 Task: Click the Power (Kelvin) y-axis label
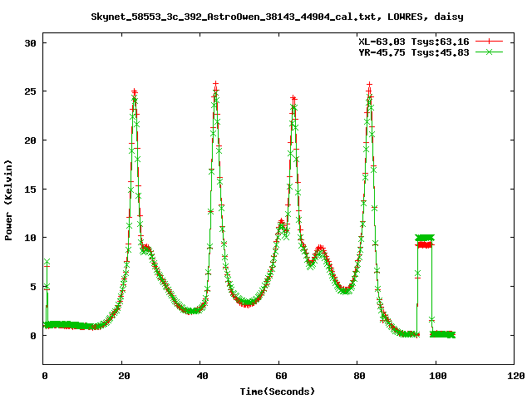tap(8, 200)
